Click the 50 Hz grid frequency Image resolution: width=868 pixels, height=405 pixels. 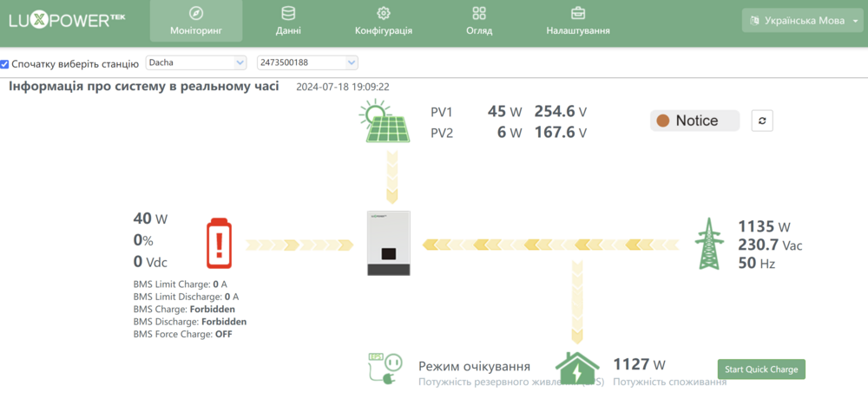pos(757,264)
